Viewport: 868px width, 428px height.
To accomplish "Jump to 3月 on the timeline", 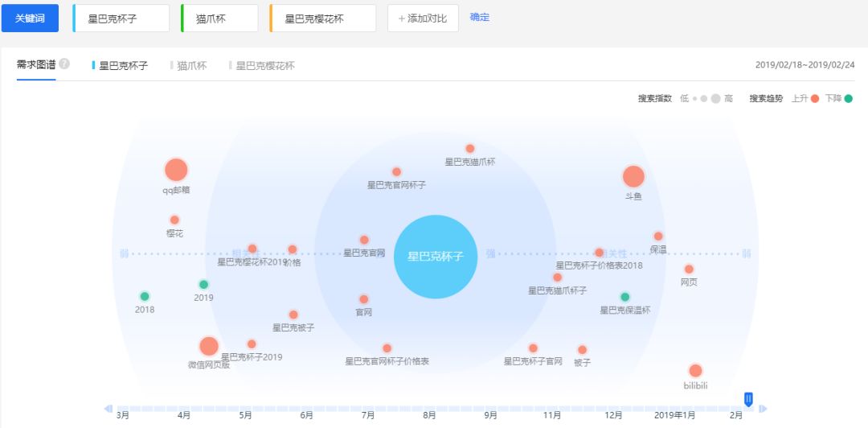I will [123, 415].
